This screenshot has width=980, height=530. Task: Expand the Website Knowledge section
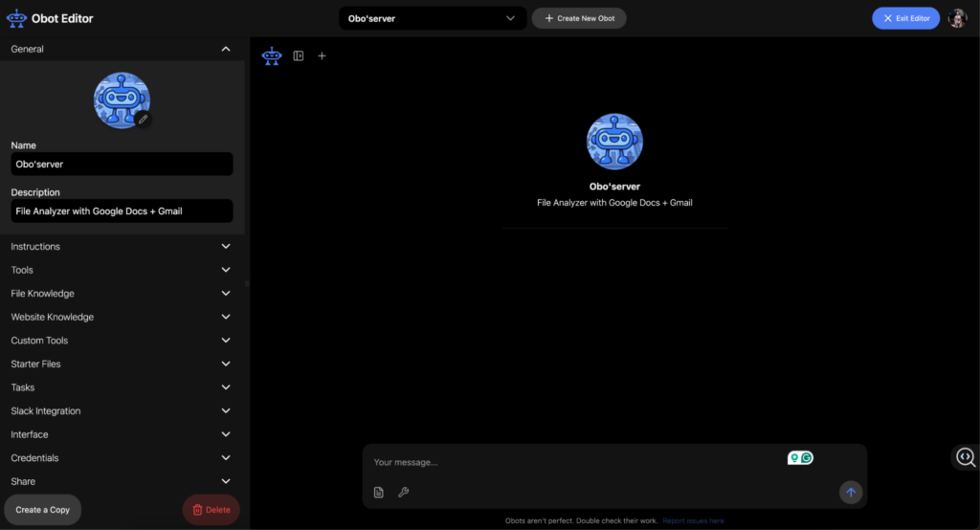pos(122,317)
